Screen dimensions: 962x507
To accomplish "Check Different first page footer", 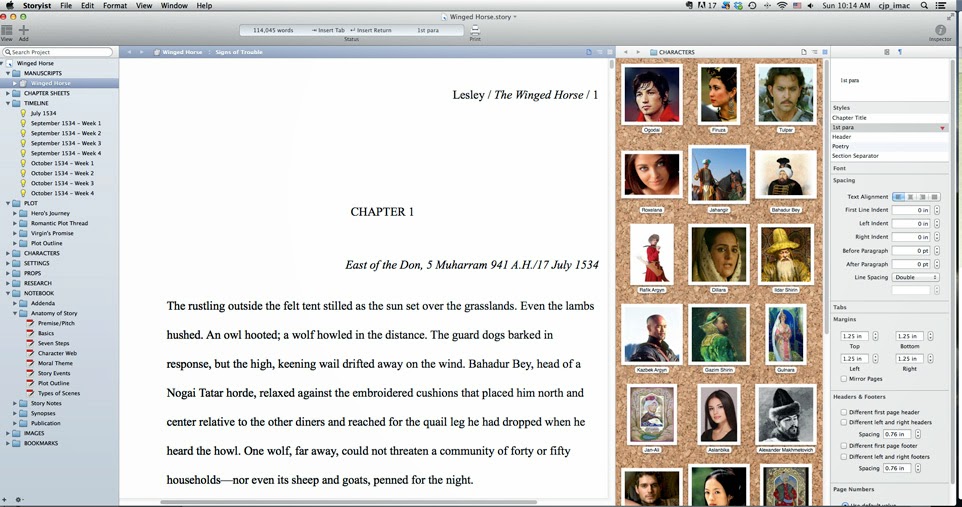I will tap(844, 446).
